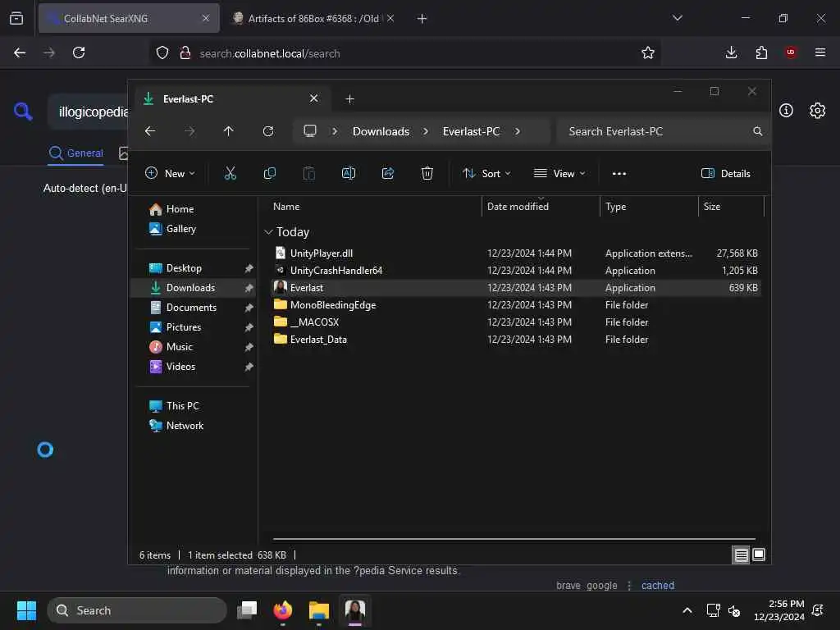Click the Cut scissors icon in Explorer toolbar
The width and height of the screenshot is (840, 630).
click(x=230, y=173)
